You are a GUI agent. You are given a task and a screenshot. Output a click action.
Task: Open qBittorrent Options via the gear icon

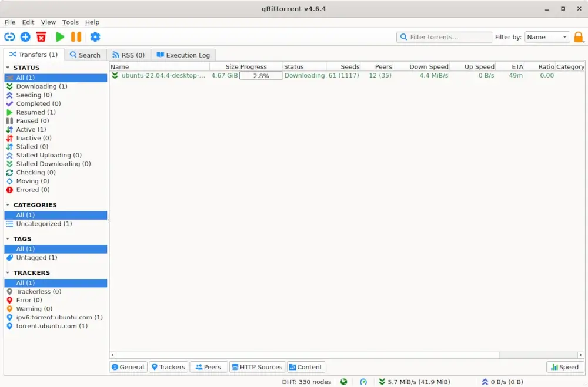95,36
